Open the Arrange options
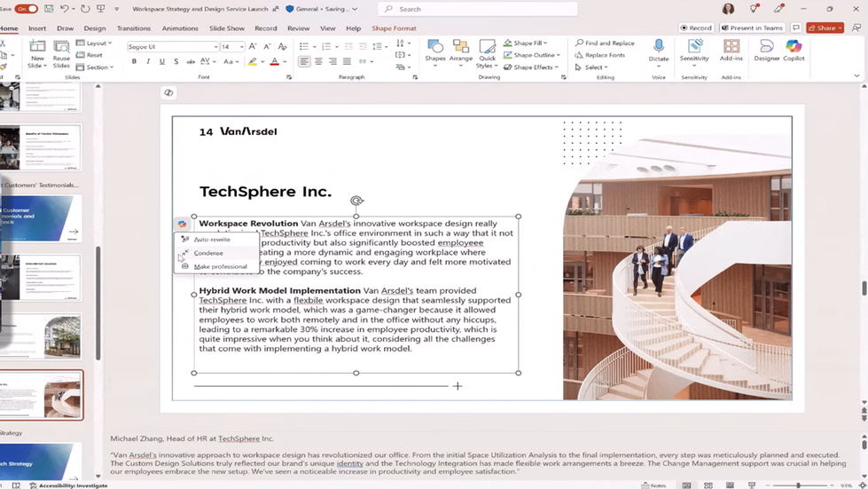868x489 pixels. point(460,54)
